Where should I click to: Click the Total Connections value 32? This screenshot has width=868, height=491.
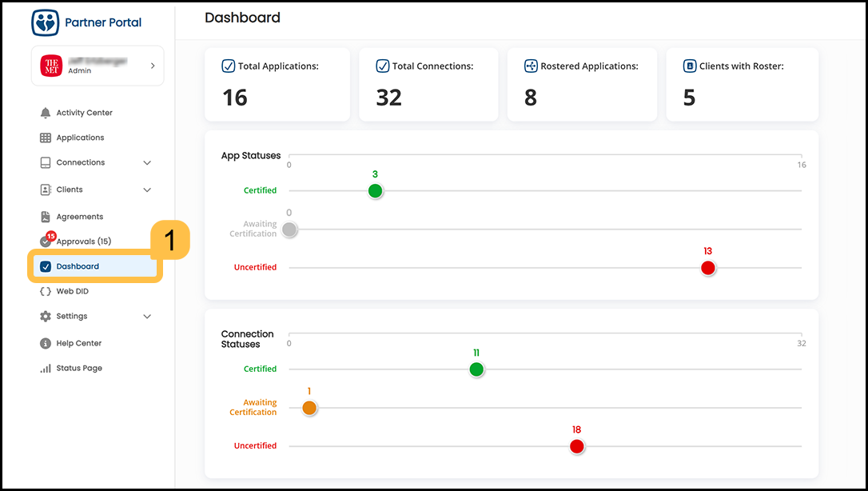[388, 98]
